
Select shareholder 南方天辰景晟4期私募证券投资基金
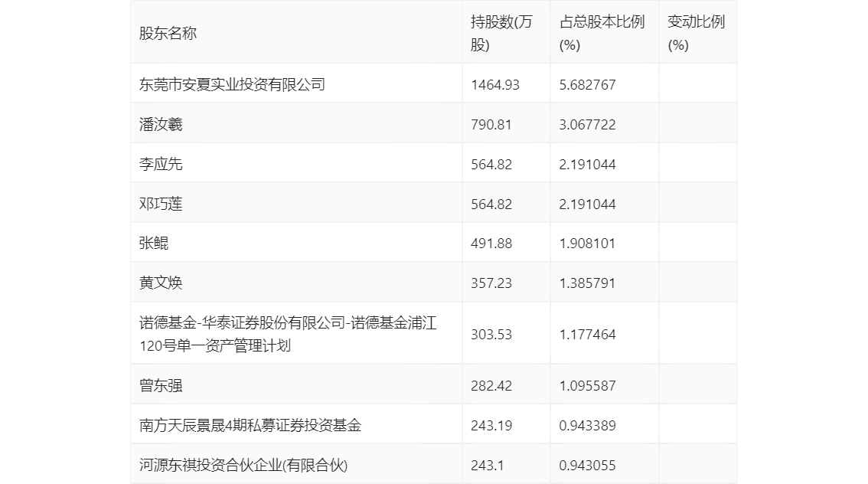click(250, 425)
